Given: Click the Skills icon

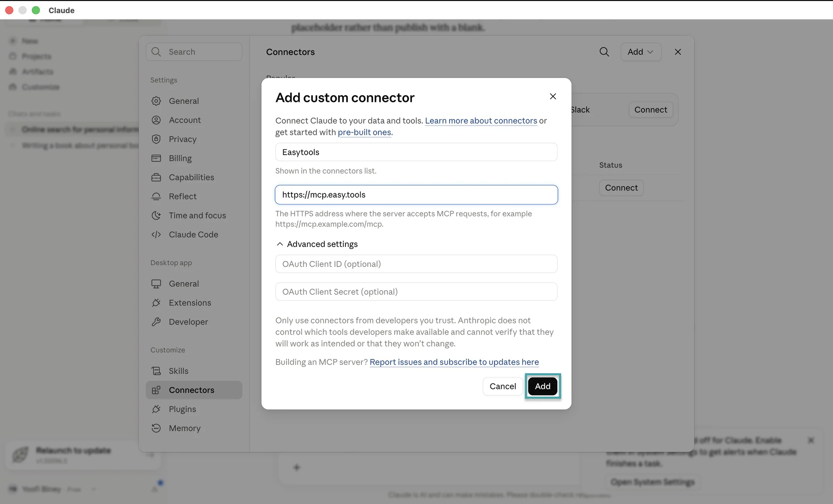Looking at the screenshot, I should tap(156, 371).
